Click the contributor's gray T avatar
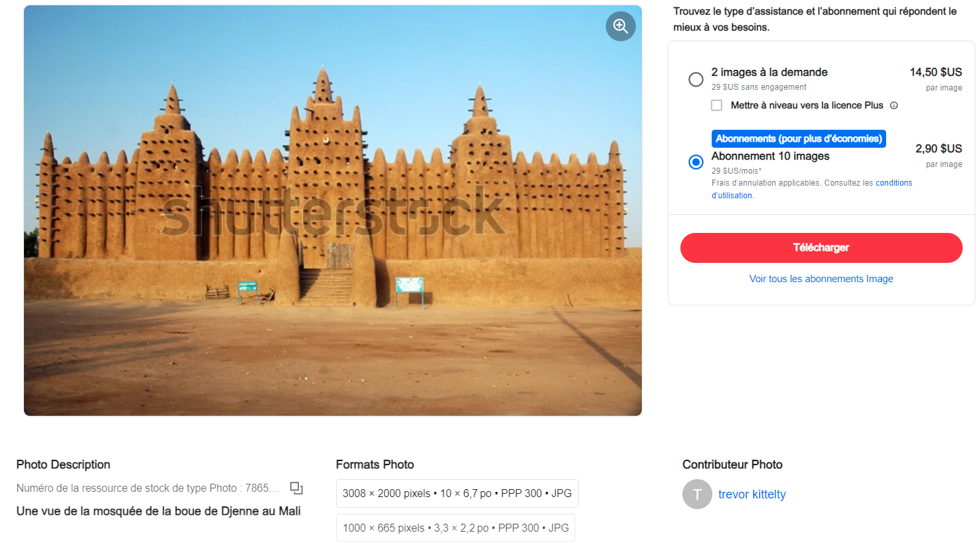Viewport: 980px width, 543px height. (x=697, y=494)
